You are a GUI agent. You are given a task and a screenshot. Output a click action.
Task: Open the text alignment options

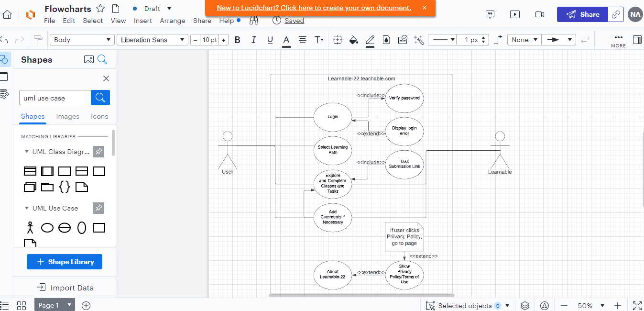point(303,40)
